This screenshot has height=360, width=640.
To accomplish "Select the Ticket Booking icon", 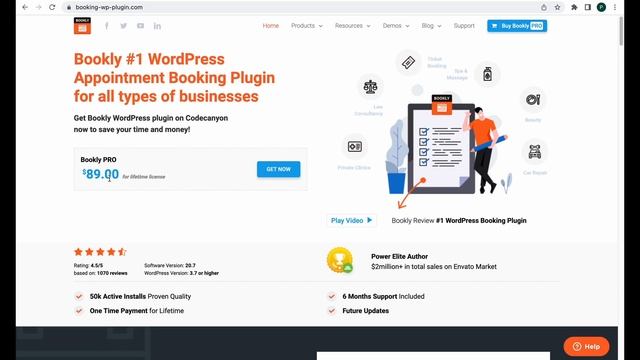I will point(408,62).
